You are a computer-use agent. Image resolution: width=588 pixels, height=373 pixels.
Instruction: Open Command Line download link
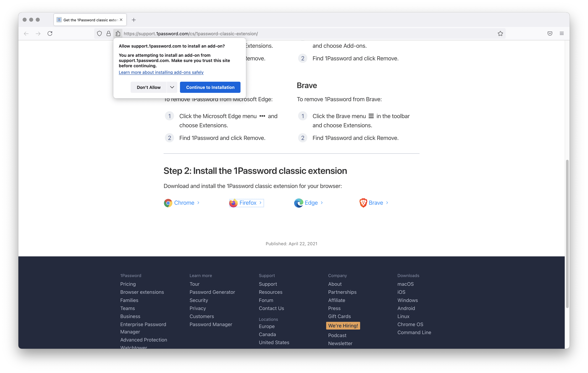point(414,332)
